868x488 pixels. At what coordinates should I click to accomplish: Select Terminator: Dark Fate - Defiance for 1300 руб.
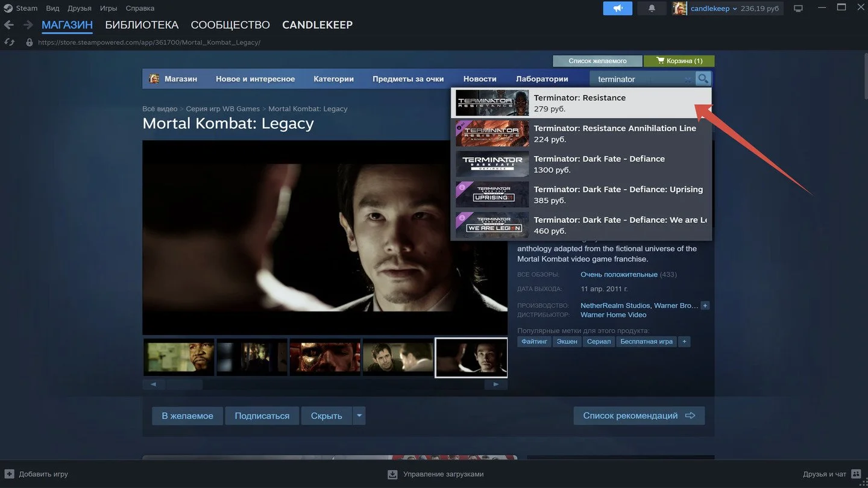tap(581, 164)
